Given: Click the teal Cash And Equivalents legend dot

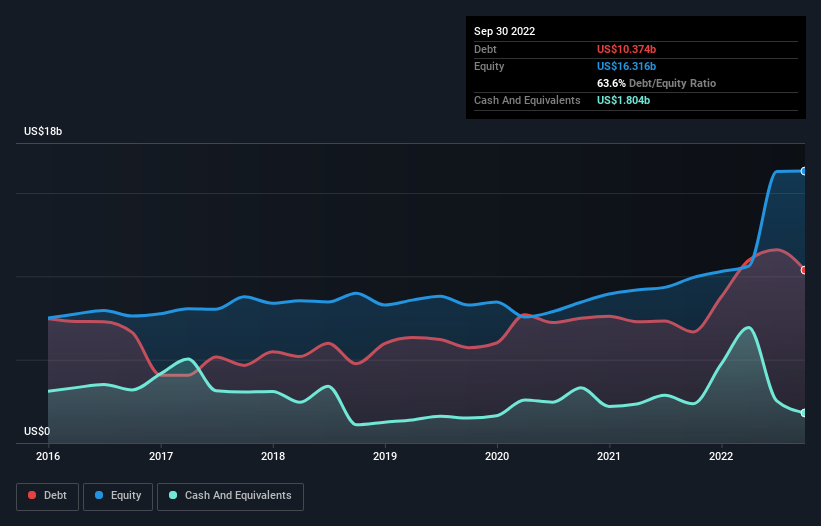Looking at the screenshot, I should pyautogui.click(x=173, y=495).
